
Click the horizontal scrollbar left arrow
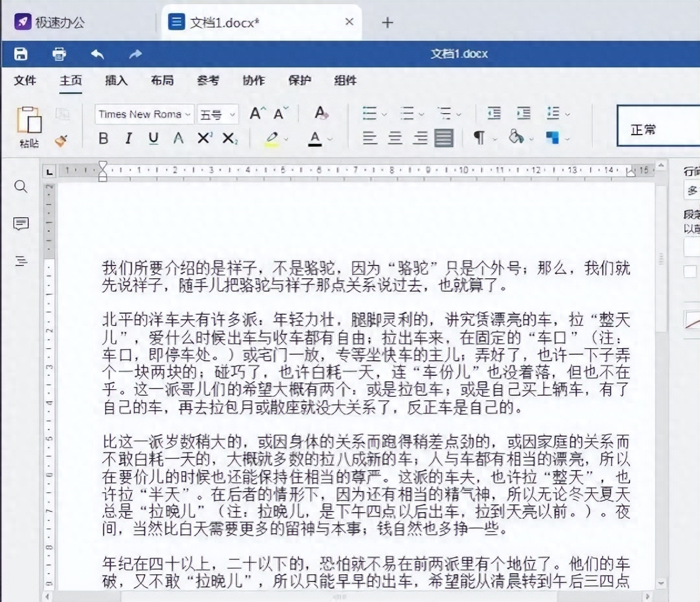click(47, 596)
